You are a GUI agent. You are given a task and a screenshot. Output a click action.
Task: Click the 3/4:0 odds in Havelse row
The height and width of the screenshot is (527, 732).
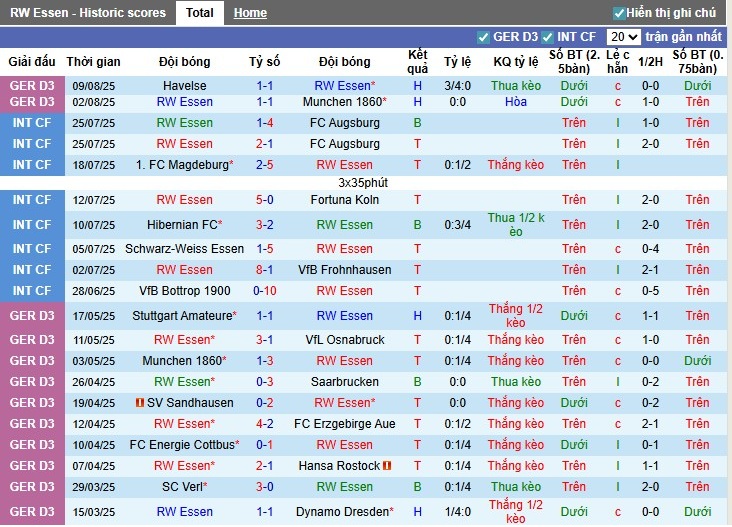[458, 86]
